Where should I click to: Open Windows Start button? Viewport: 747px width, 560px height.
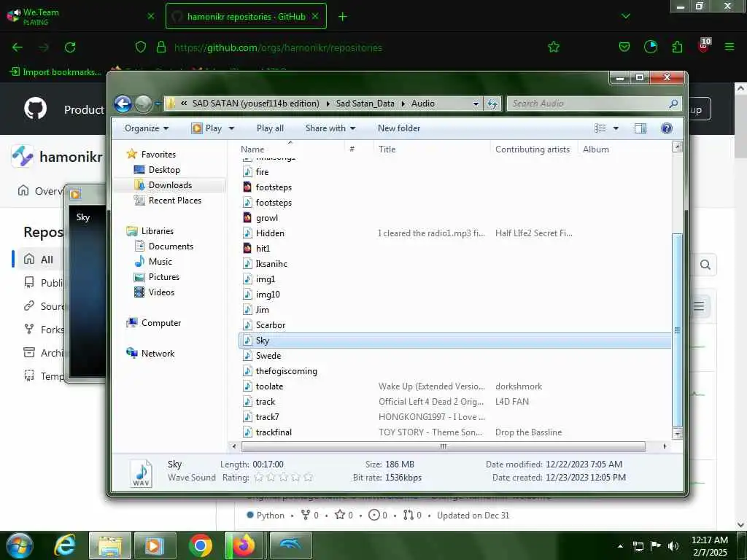click(20, 545)
